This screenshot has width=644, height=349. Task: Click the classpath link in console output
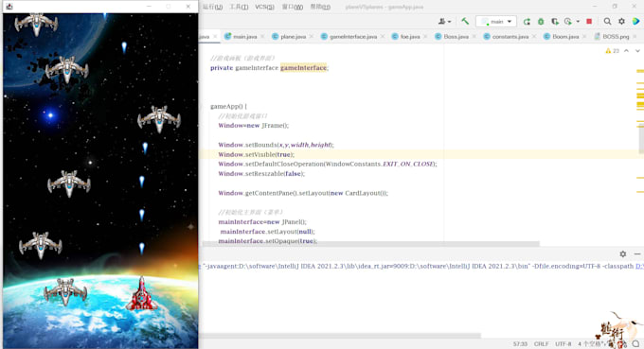(639, 266)
